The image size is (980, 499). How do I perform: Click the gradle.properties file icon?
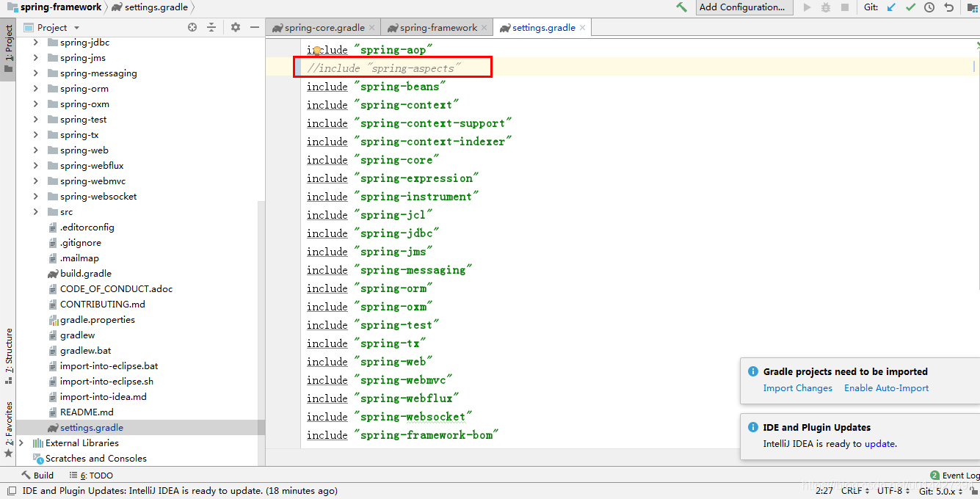[x=53, y=319]
